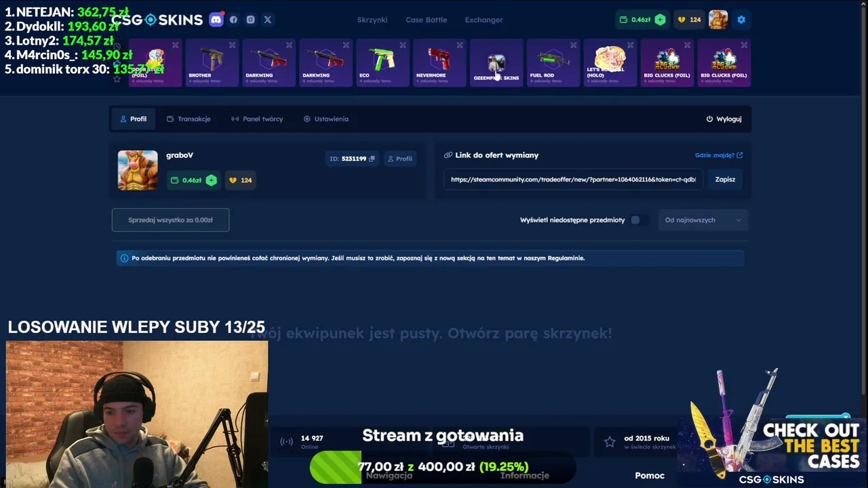The image size is (868, 488).
Task: Click the Informacje footer heading
Action: [x=525, y=475]
